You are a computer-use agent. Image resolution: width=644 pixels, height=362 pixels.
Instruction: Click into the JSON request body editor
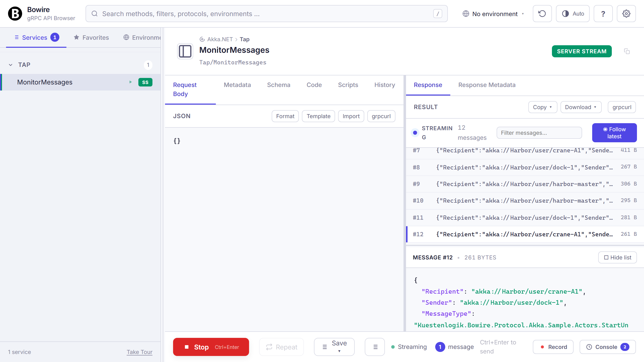click(x=284, y=229)
